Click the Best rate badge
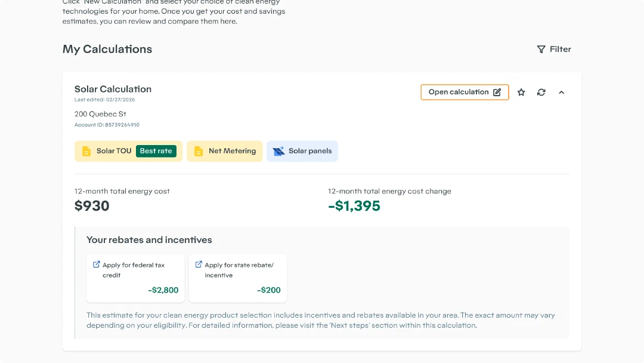Viewport: 644px width, 363px height. pyautogui.click(x=156, y=151)
